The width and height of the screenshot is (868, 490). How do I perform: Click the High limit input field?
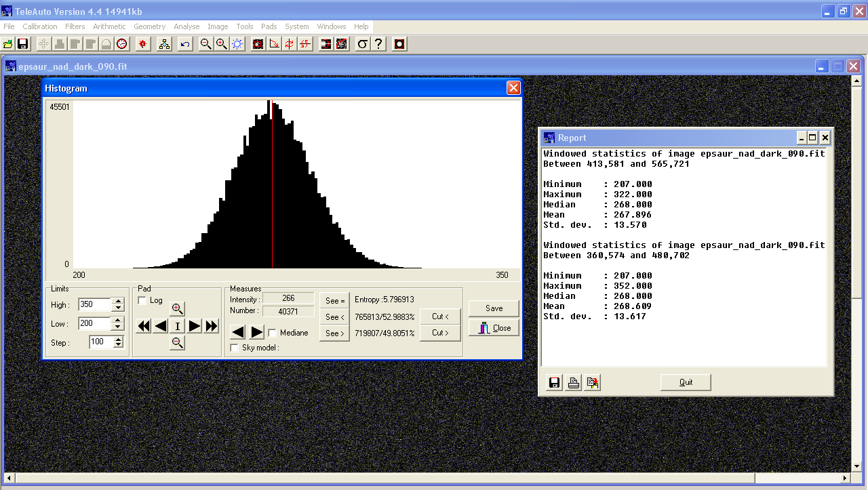click(x=94, y=304)
